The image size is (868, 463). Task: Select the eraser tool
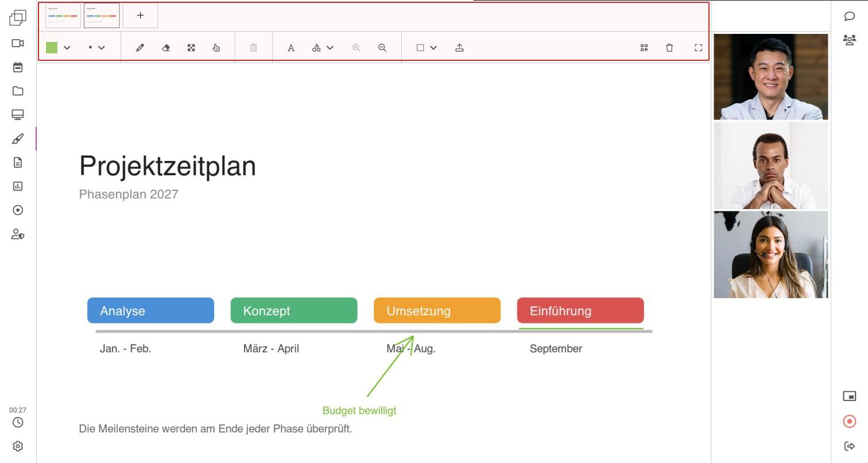click(166, 48)
